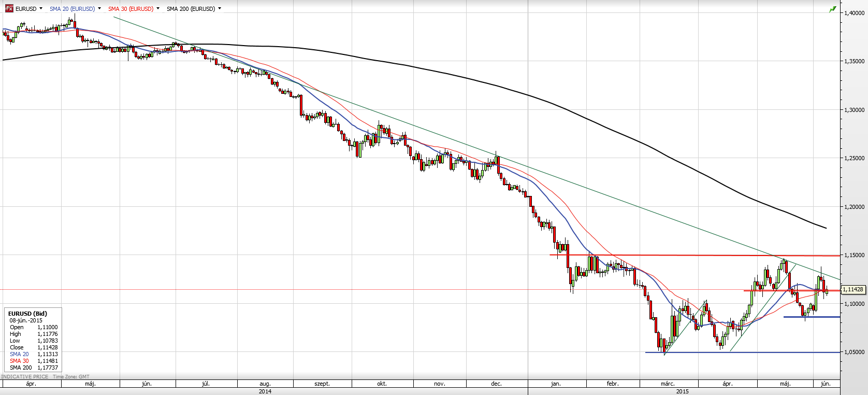868x395 pixels.
Task: Click the High 1,11776 value
Action: 48,334
